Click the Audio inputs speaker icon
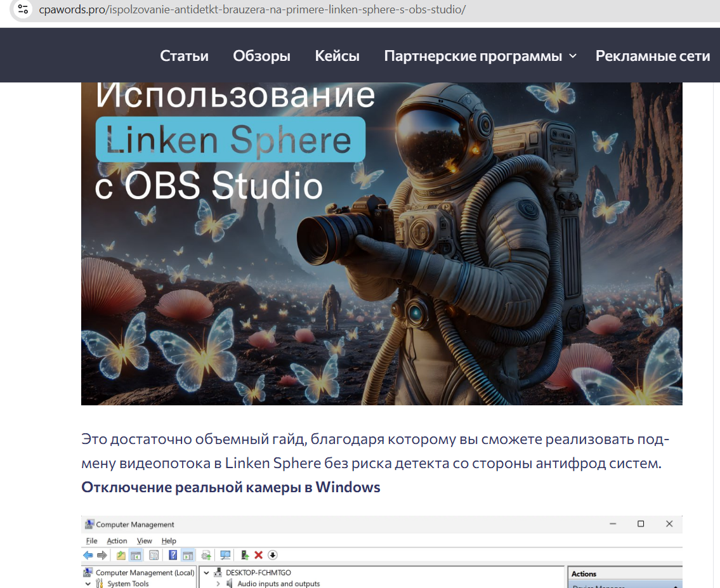Image resolution: width=720 pixels, height=588 pixels. (229, 584)
